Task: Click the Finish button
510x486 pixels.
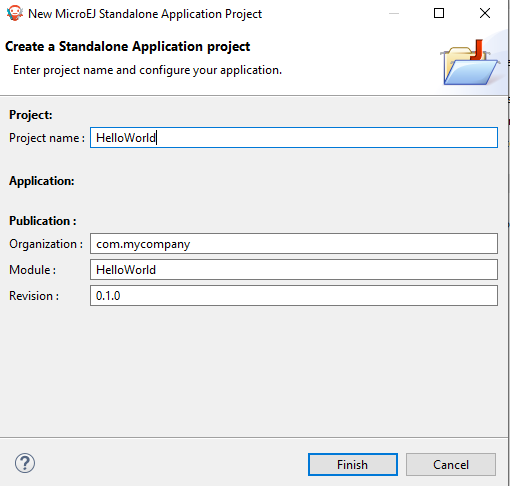Action: tap(353, 464)
